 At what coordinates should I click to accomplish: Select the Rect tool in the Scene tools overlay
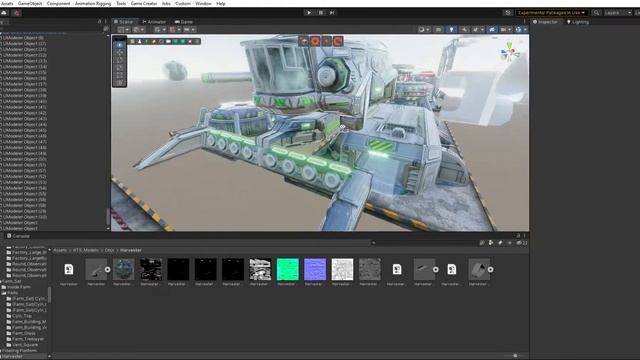click(120, 75)
